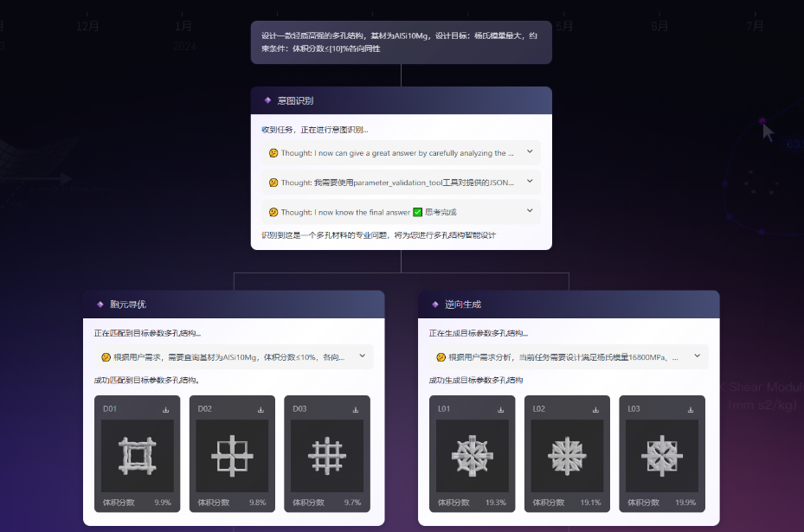Expand the "final answer" 思考完成 thought
804x532 pixels.
point(529,212)
